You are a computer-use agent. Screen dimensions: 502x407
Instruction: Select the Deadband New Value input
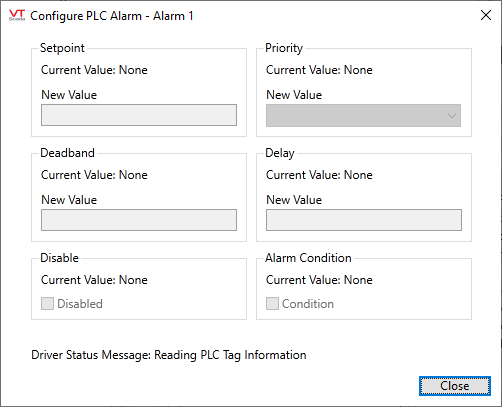pos(139,220)
